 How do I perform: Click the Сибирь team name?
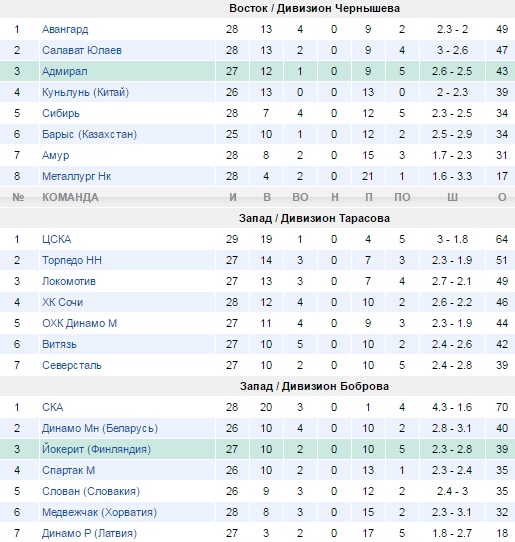pyautogui.click(x=61, y=113)
